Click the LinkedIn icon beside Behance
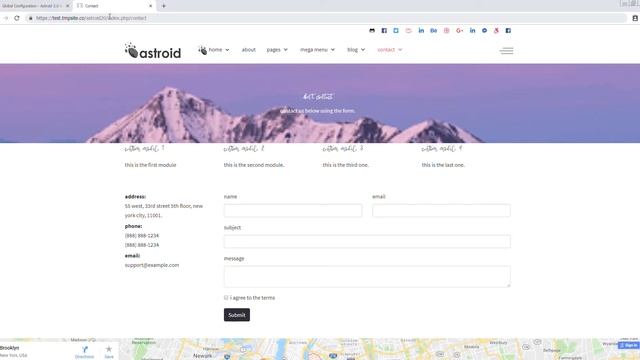Viewport: 640px width, 360px height. pyautogui.click(x=421, y=31)
